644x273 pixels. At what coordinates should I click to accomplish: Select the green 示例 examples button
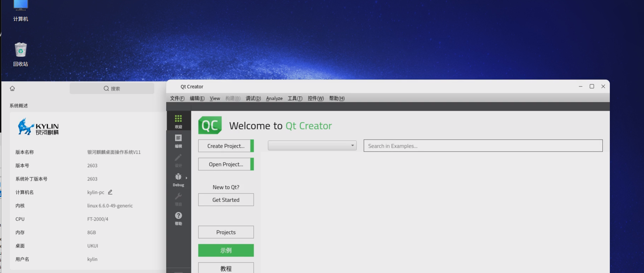click(226, 250)
